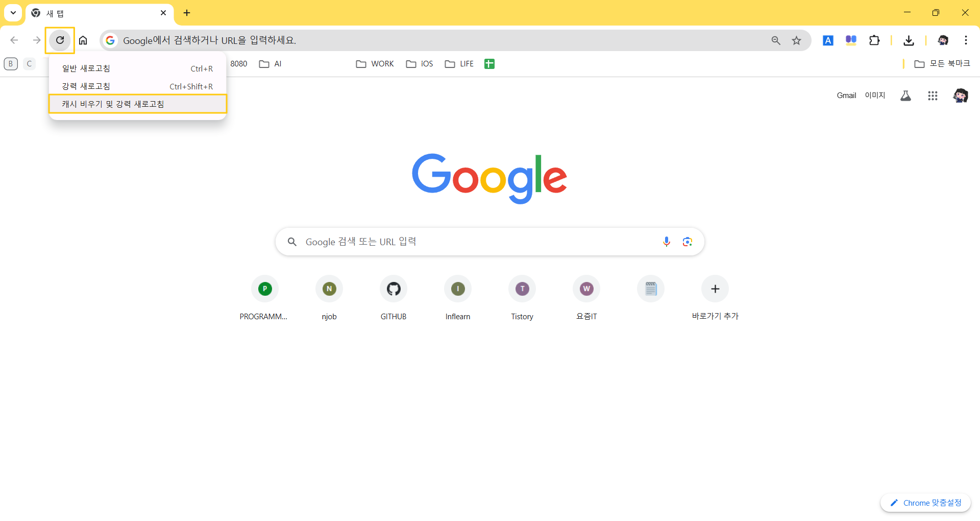Open the Gmail link
Screen dimensions: 980x521
coord(846,96)
